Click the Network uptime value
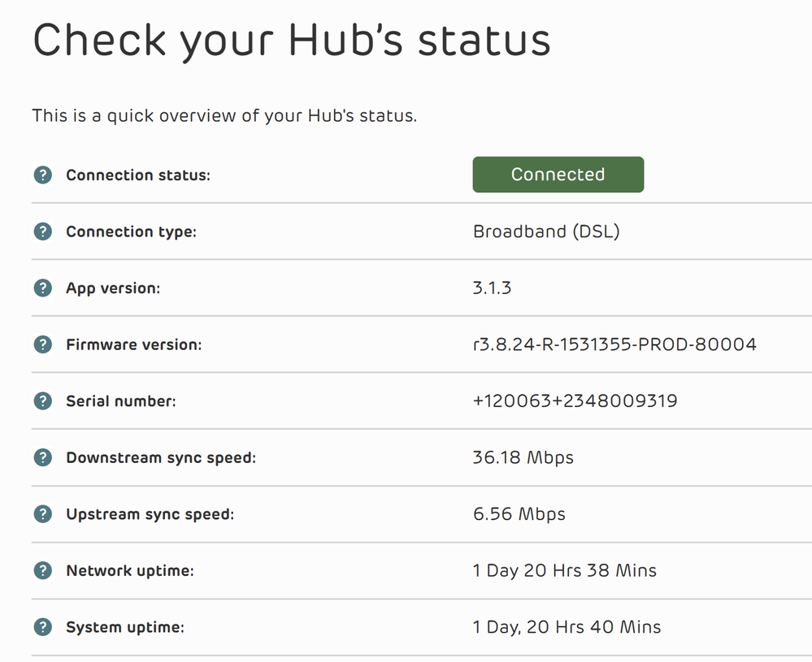 point(564,571)
